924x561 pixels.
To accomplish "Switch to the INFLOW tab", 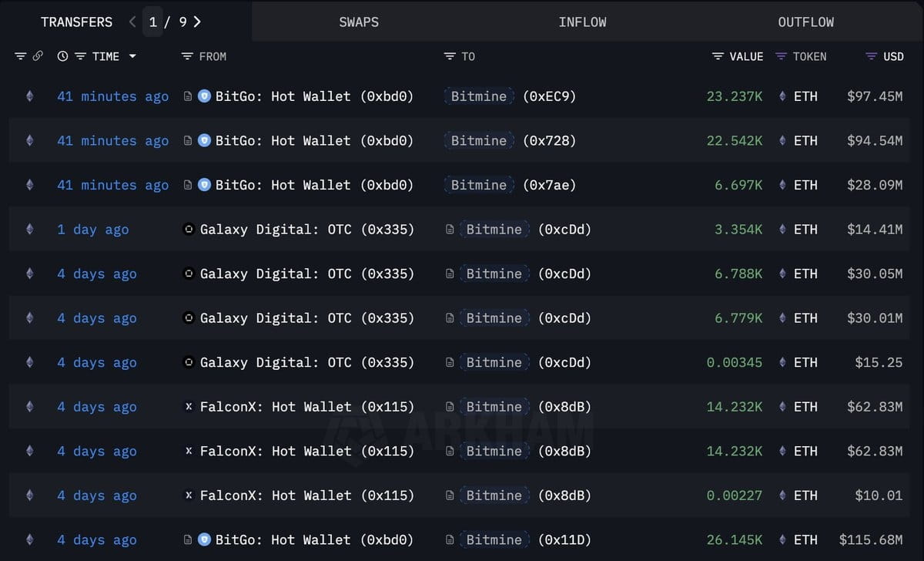I will pos(582,22).
